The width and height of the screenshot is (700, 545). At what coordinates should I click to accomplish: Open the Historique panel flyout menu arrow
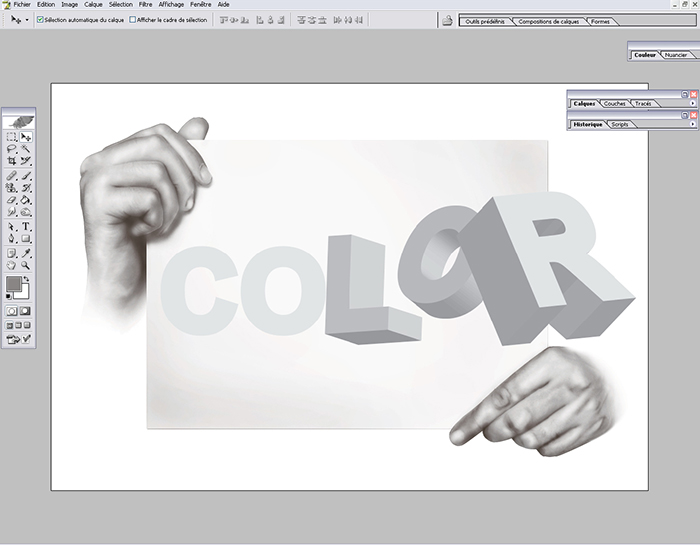pos(692,124)
